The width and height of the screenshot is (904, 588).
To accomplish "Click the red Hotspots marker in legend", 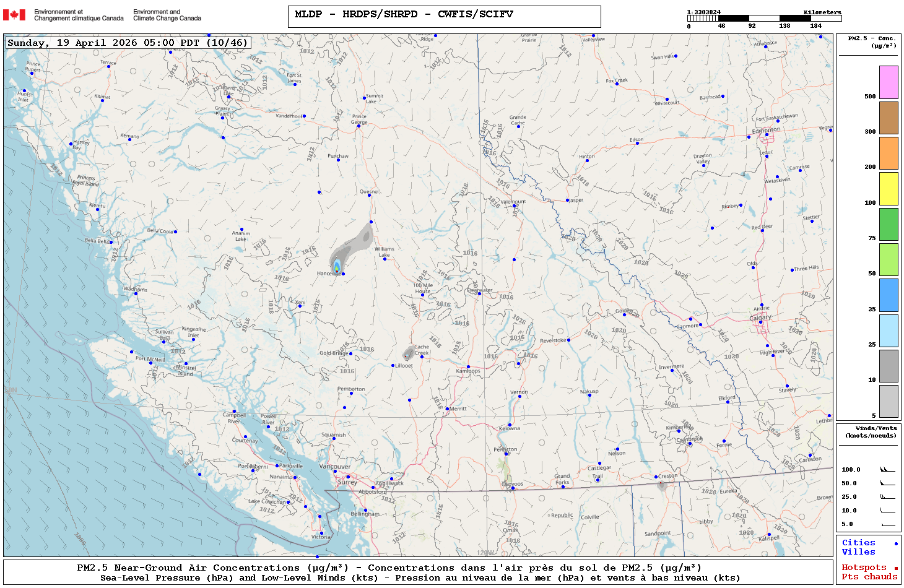I will pyautogui.click(x=895, y=568).
